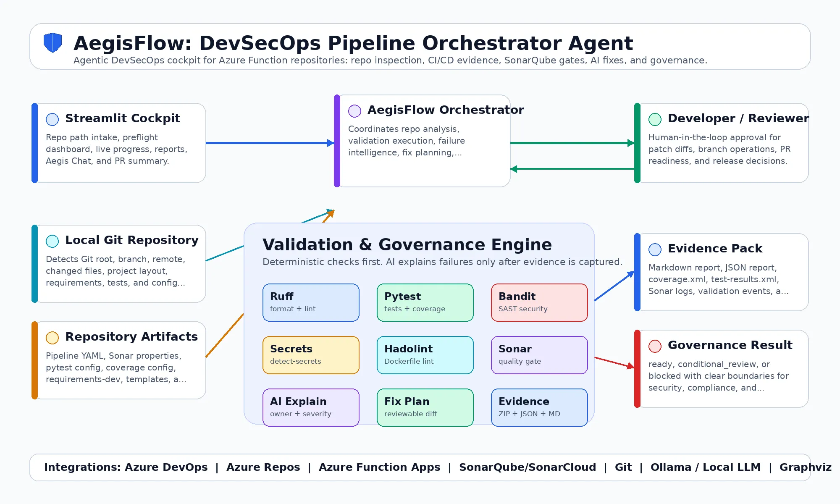Click the Evidence Pack blue circle icon
Viewport: 840px width, 504px height.
655,249
